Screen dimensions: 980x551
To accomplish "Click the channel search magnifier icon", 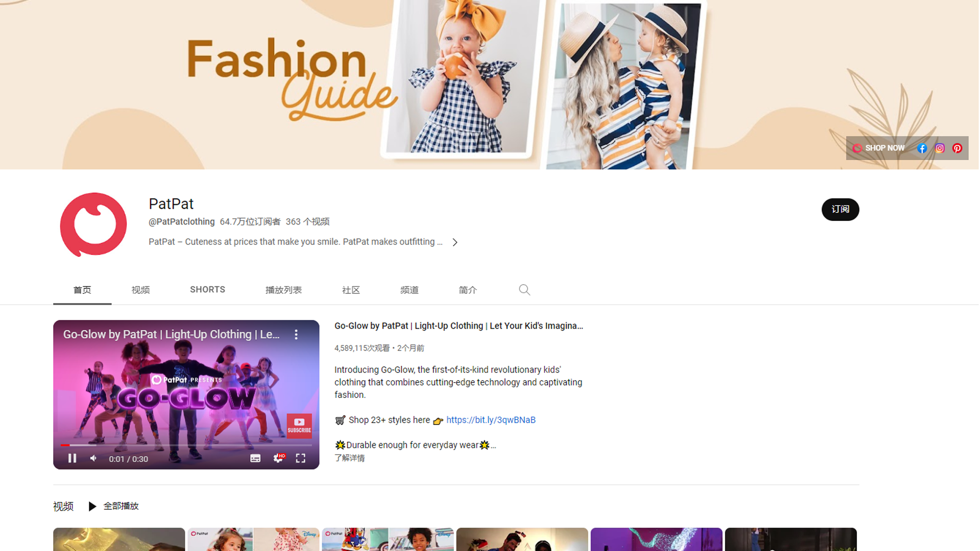I will click(524, 290).
